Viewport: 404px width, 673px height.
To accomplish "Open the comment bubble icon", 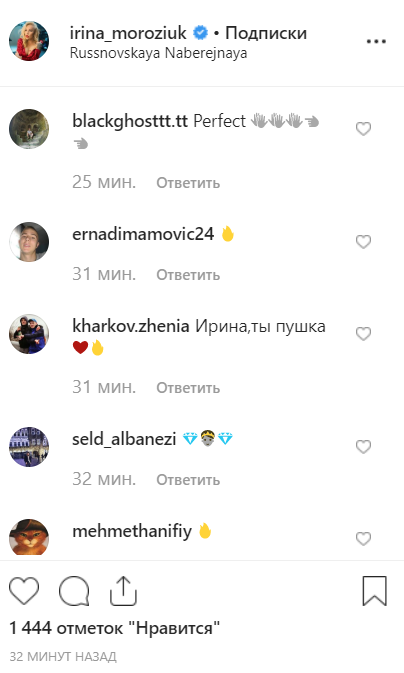I will pos(74,591).
